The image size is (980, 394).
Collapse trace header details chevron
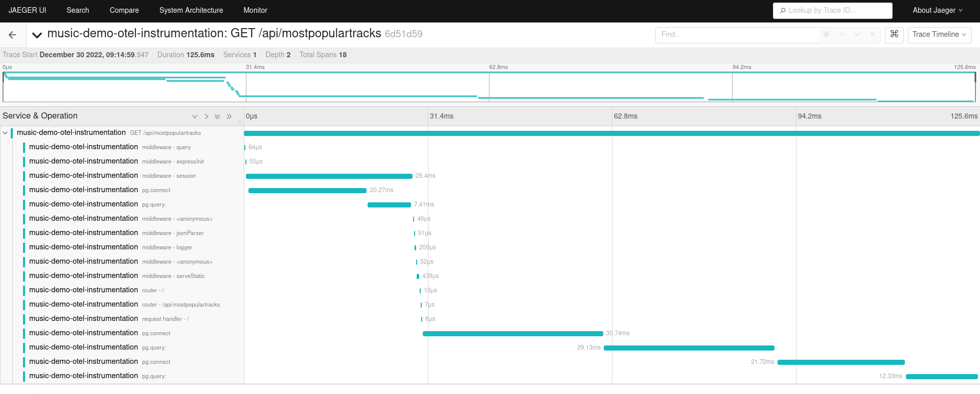[x=37, y=35]
